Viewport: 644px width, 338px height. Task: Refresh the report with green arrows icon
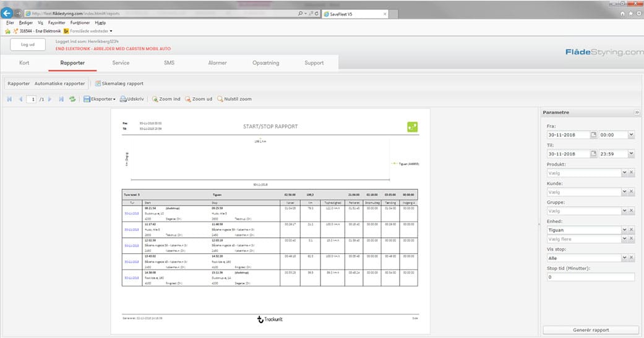point(72,99)
